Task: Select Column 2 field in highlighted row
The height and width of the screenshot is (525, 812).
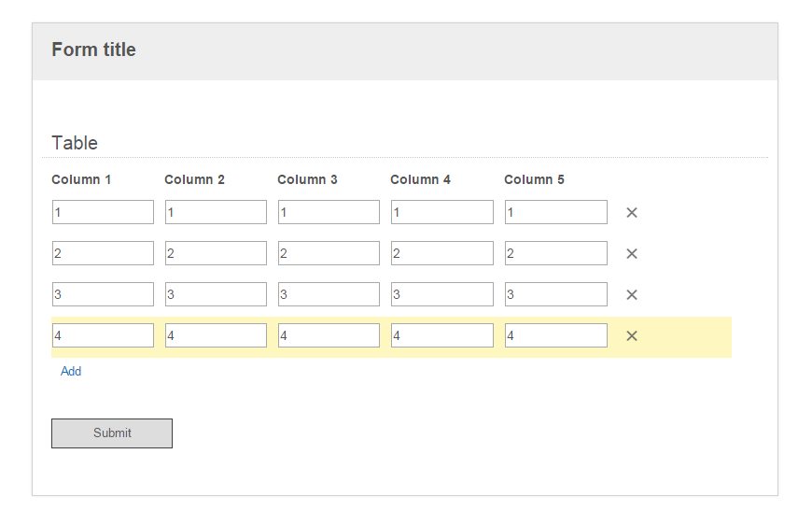Action: 216,335
